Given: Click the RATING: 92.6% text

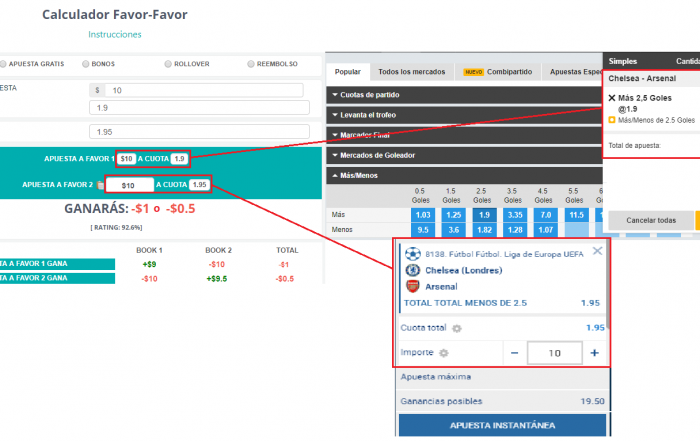Looking at the screenshot, I should point(117,228).
